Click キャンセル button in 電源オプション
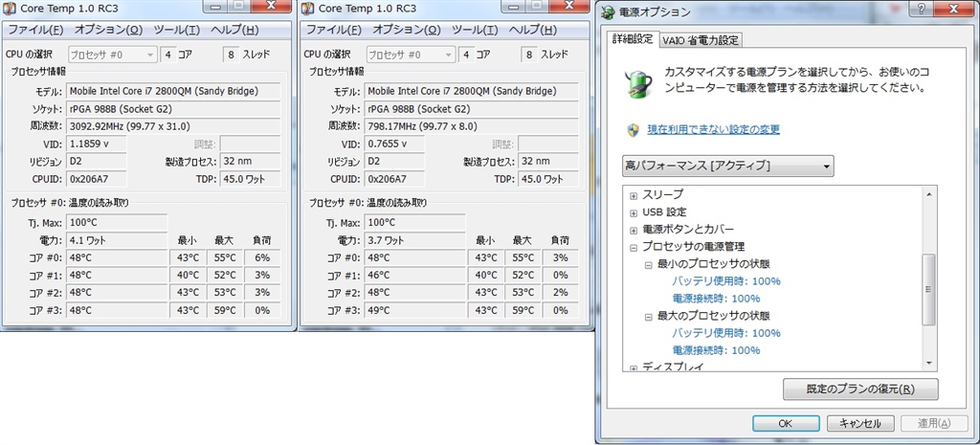This screenshot has width=980, height=445. (x=860, y=423)
